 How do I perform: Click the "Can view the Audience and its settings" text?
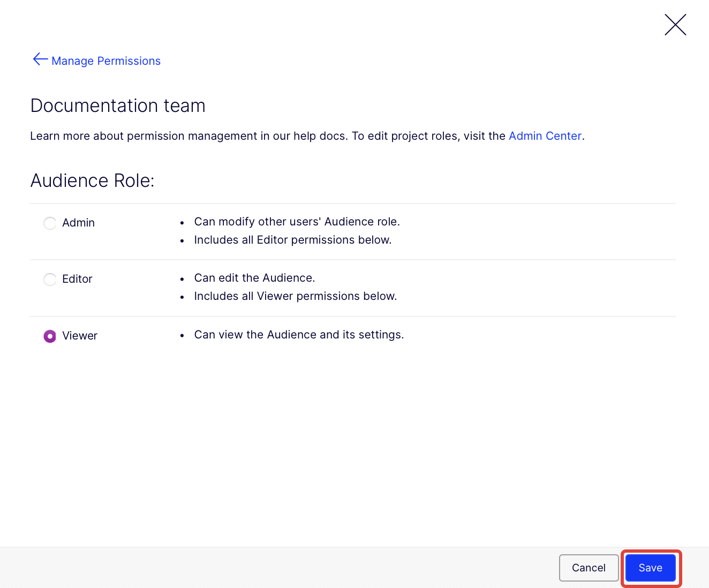coord(299,335)
